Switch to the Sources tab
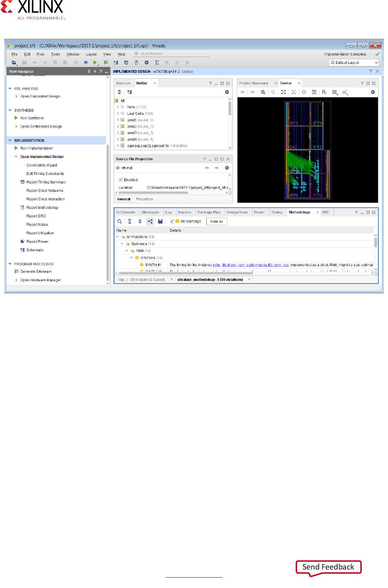This screenshot has width=388, height=588. [x=123, y=83]
